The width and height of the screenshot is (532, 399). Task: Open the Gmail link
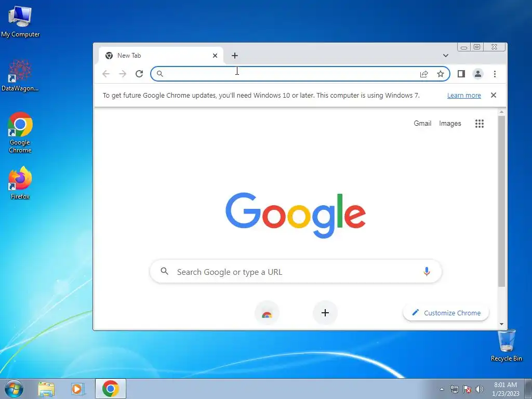(422, 123)
